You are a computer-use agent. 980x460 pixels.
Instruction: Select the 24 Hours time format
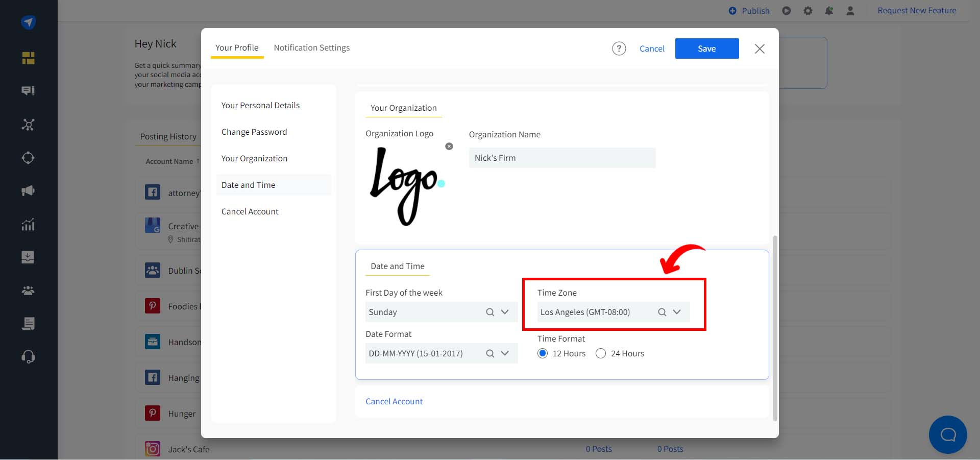pyautogui.click(x=601, y=353)
